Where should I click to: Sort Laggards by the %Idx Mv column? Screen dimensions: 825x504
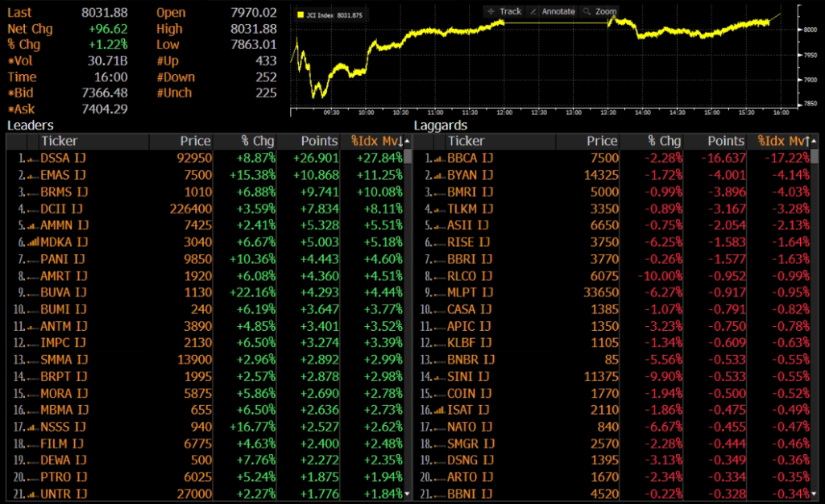(783, 142)
